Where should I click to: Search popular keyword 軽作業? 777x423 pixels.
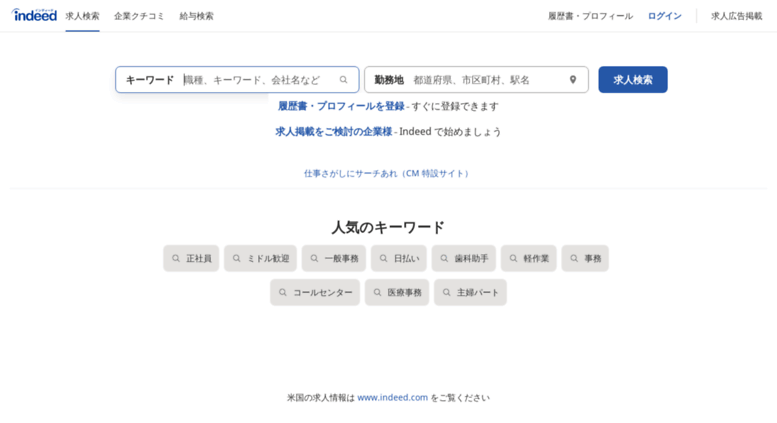[528, 258]
